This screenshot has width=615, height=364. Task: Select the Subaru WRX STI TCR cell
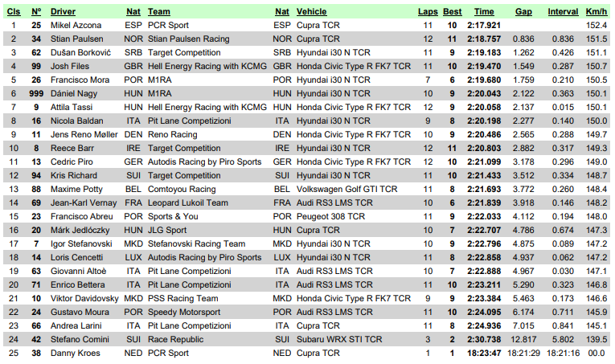(339, 339)
